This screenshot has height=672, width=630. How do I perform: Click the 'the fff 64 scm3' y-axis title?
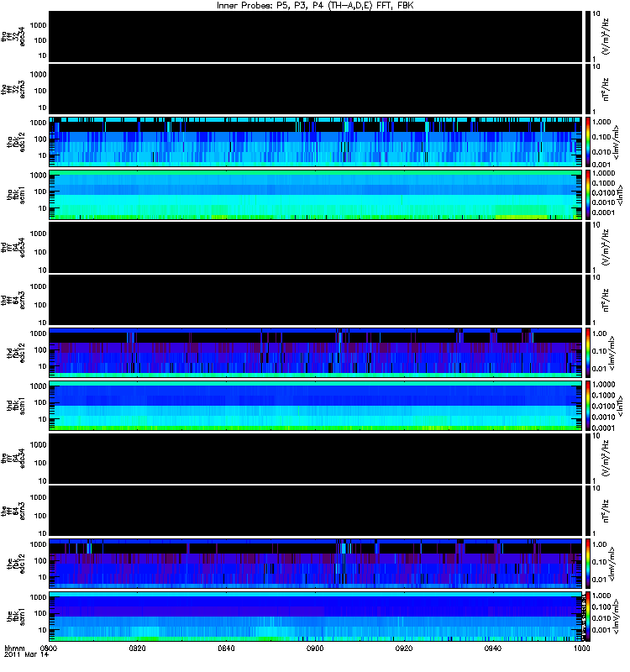[13, 511]
